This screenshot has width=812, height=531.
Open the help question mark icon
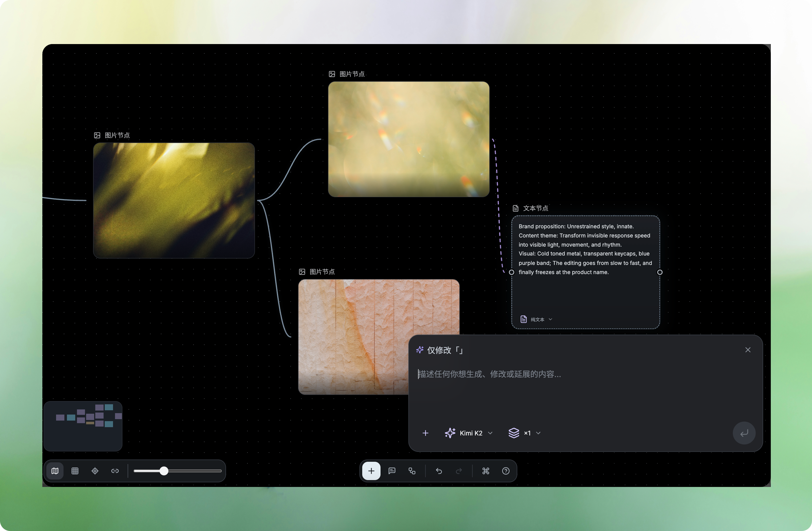pos(506,471)
